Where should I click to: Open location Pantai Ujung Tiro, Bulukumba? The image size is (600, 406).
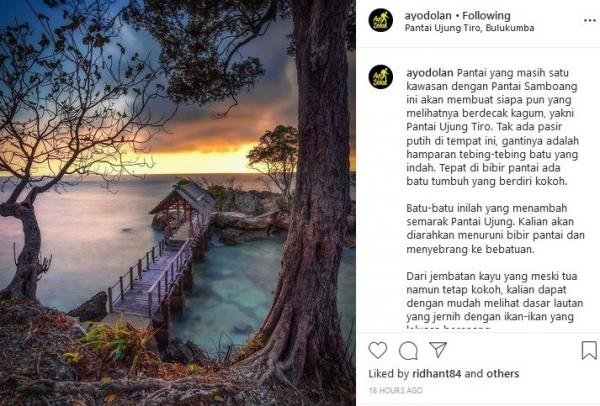coord(470,28)
